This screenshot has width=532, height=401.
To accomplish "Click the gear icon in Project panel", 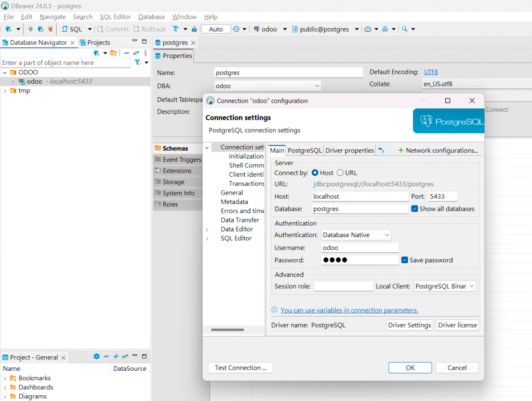I will pos(97,356).
